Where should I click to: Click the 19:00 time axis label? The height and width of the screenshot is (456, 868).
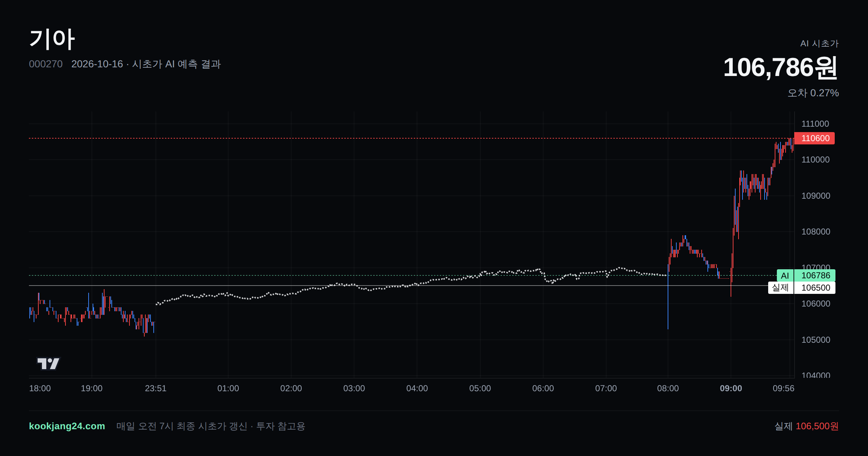click(92, 388)
